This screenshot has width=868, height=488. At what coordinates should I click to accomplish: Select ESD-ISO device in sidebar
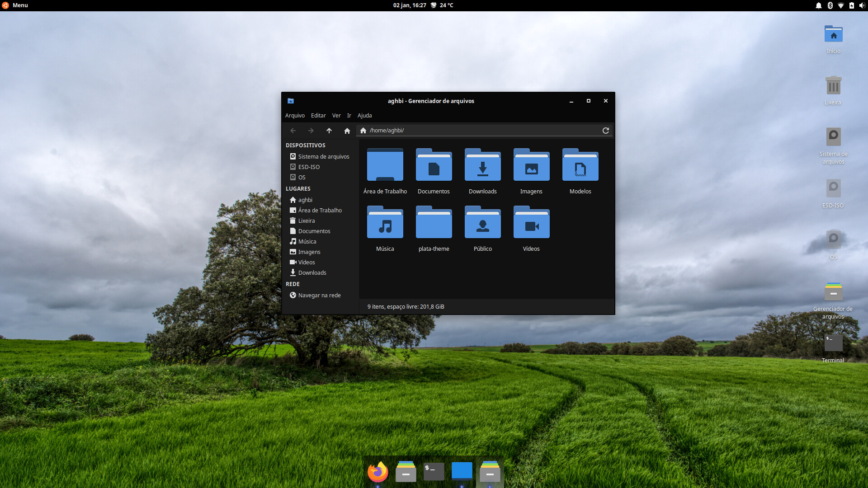[x=309, y=167]
